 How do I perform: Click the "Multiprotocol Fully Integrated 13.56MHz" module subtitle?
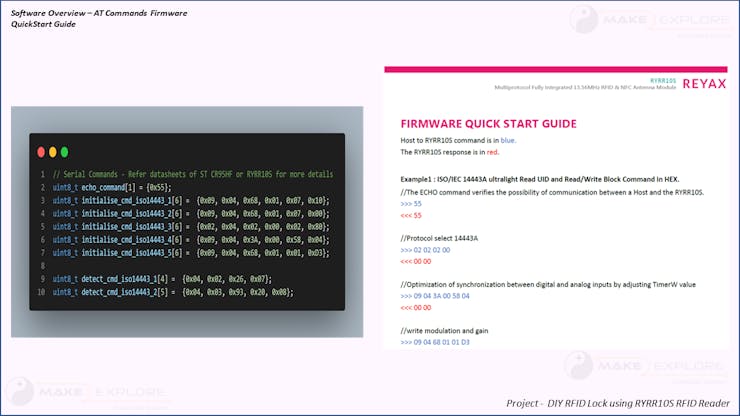pyautogui.click(x=585, y=87)
